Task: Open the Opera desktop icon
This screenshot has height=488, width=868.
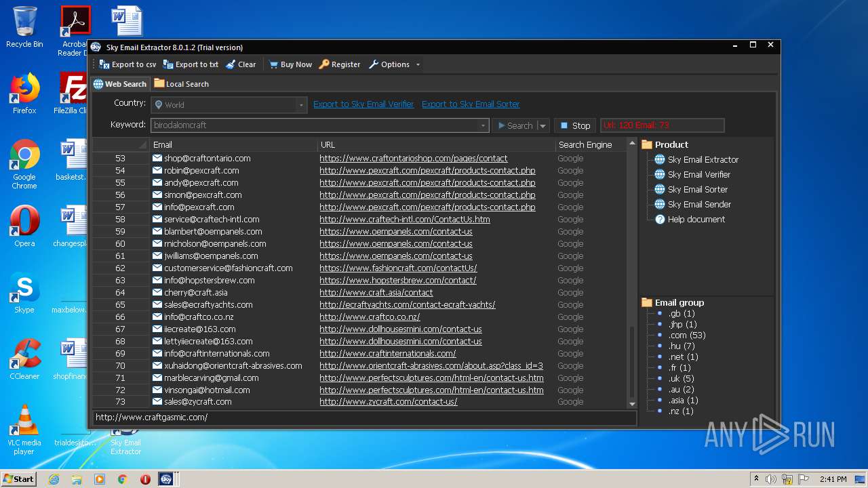Action: click(24, 226)
